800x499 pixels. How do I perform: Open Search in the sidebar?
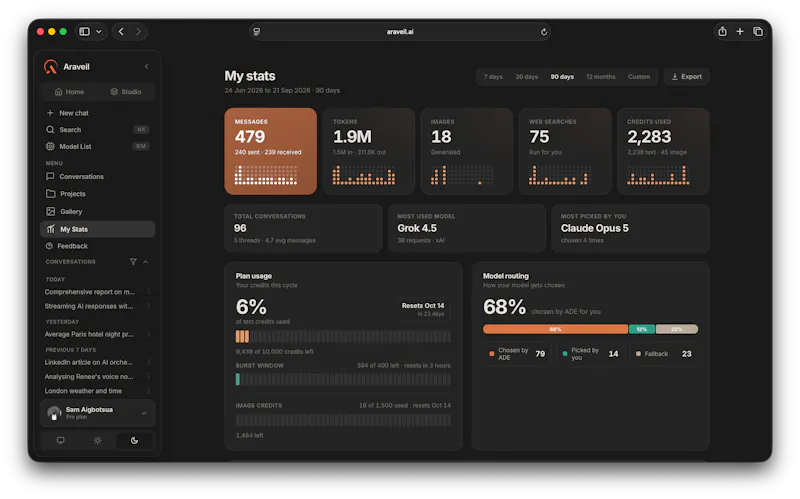click(97, 130)
